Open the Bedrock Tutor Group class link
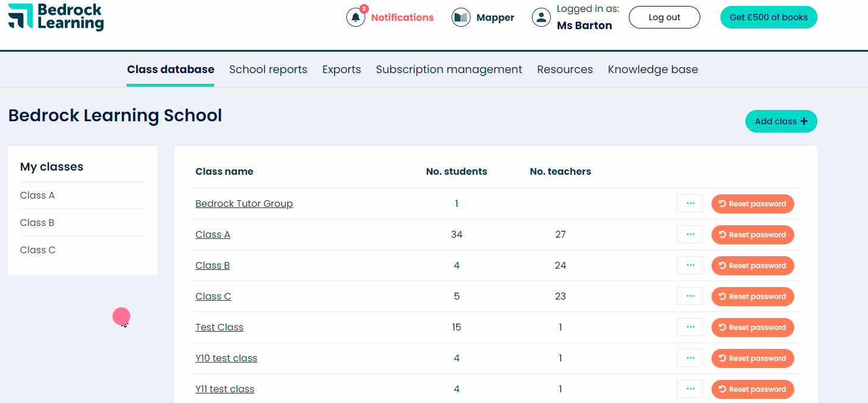 pos(244,204)
